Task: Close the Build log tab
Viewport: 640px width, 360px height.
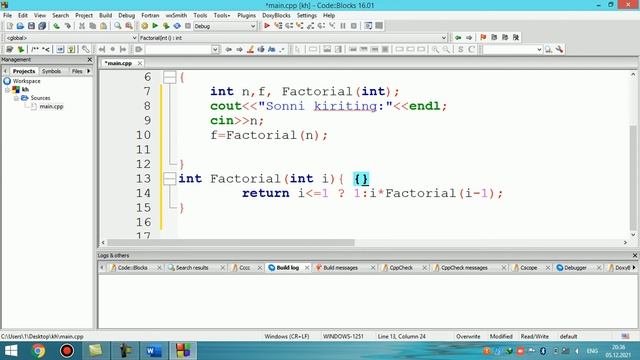Action: click(307, 268)
